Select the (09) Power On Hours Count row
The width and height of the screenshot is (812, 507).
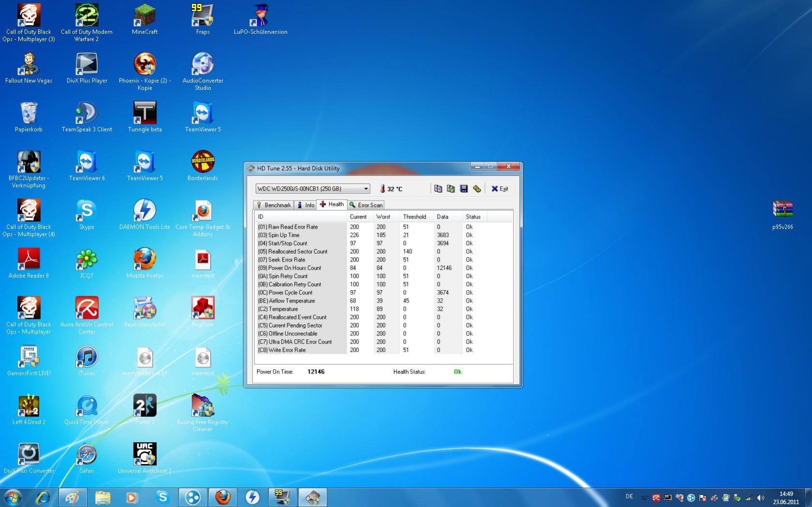383,268
